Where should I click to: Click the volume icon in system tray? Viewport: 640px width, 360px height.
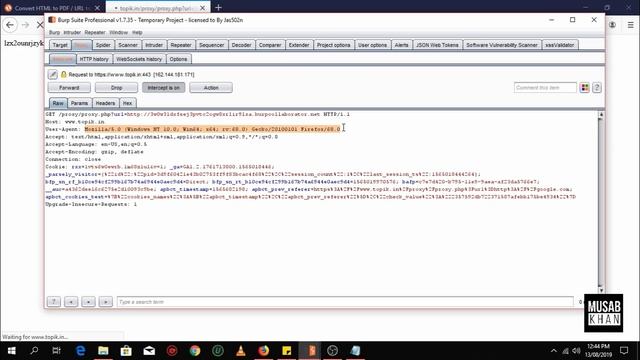pos(576,351)
